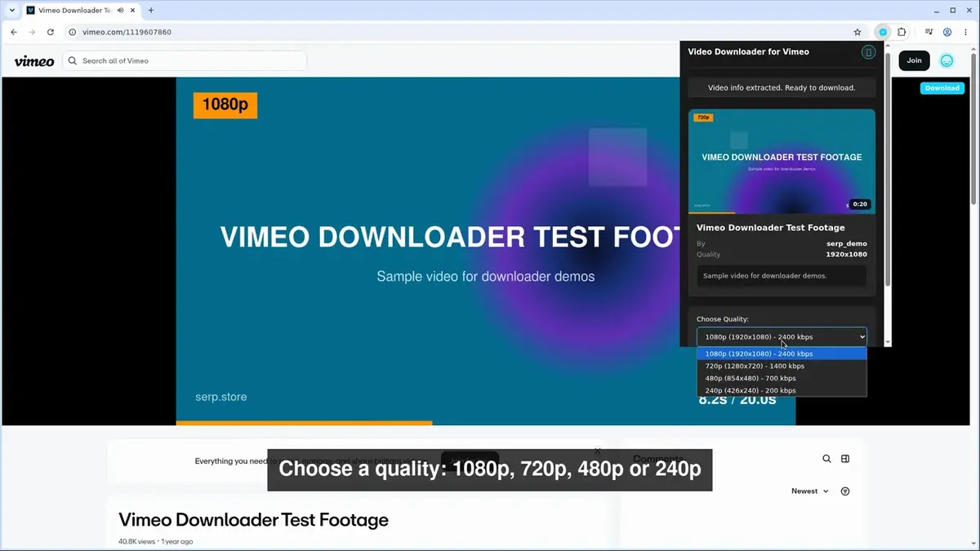The image size is (980, 551).
Task: Click the Vimeo Downloader browser tab
Action: [x=82, y=11]
